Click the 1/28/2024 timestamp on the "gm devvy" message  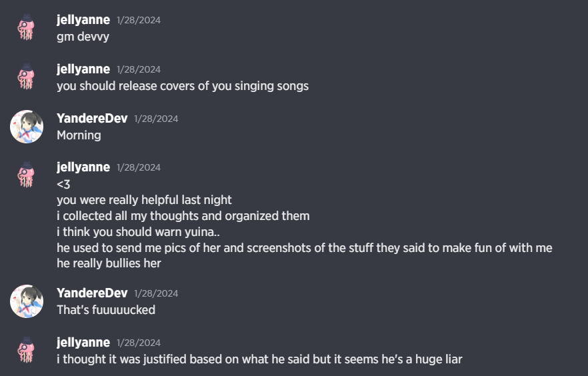click(139, 21)
